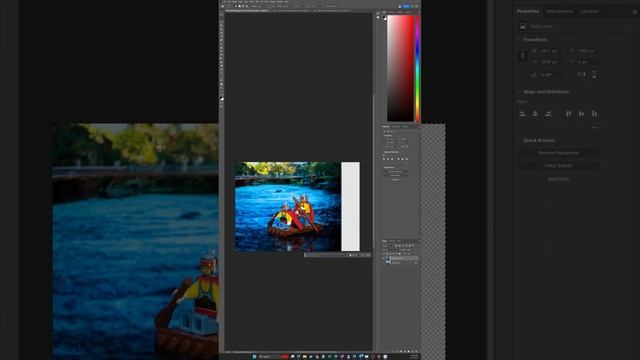Click the Remove Background button
The width and height of the screenshot is (640, 360).
coord(558,153)
